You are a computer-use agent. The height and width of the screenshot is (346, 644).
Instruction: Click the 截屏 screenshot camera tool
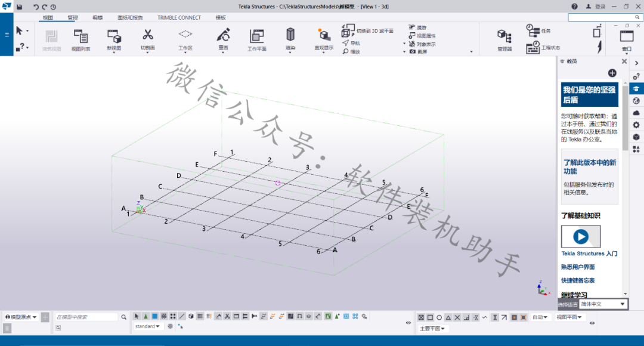418,51
